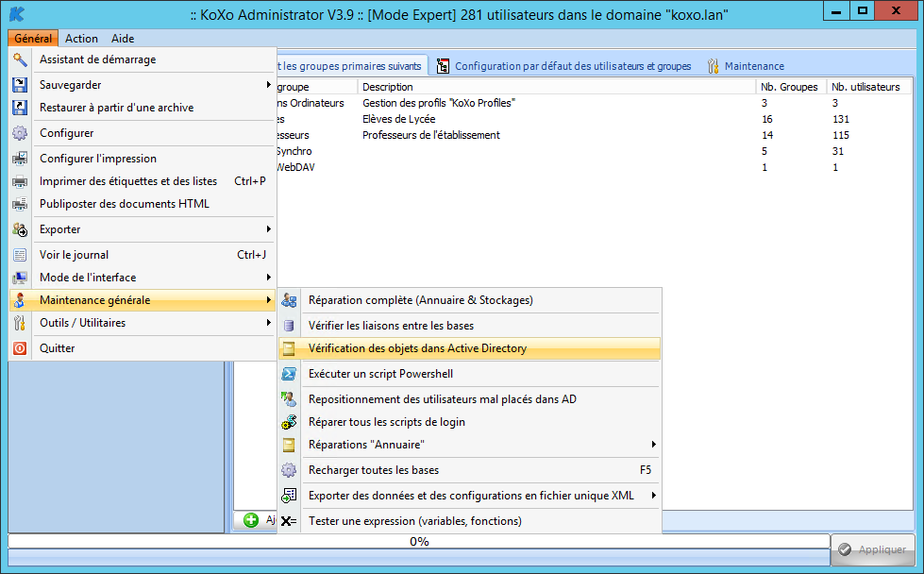The height and width of the screenshot is (574, 924).
Task: Click the Voir le journal list icon
Action: click(x=20, y=255)
